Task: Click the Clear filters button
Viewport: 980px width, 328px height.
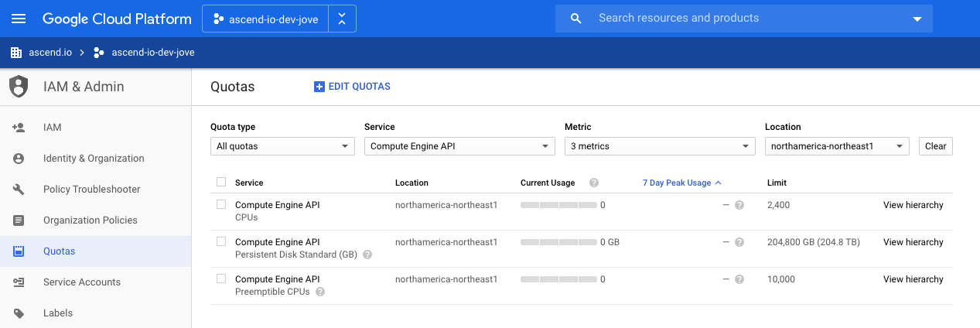Action: (935, 145)
